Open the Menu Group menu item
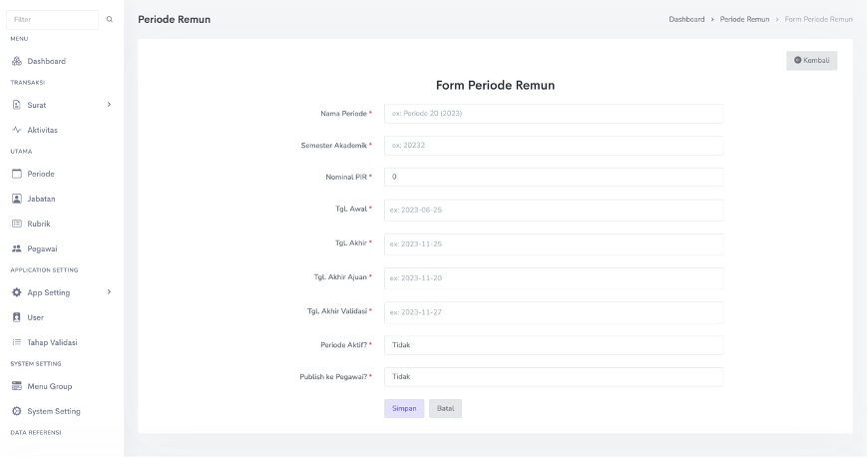 coord(49,386)
